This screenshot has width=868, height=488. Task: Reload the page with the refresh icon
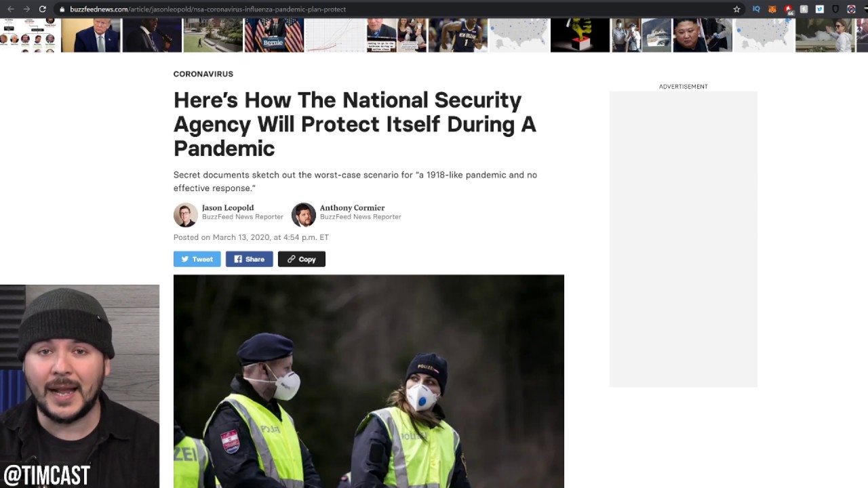point(43,9)
